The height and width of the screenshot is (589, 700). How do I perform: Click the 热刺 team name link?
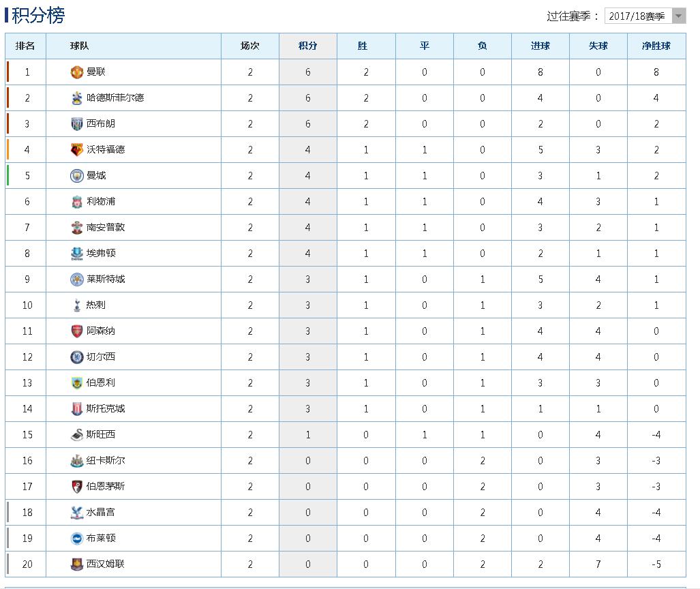pyautogui.click(x=96, y=305)
